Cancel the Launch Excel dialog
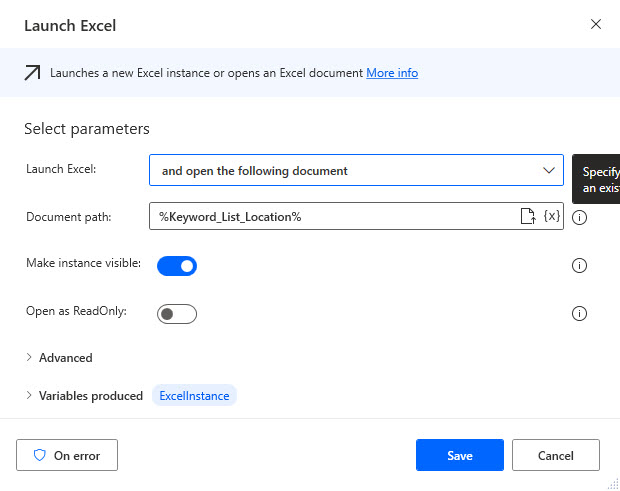Viewport: 620px width, 491px height. point(556,455)
